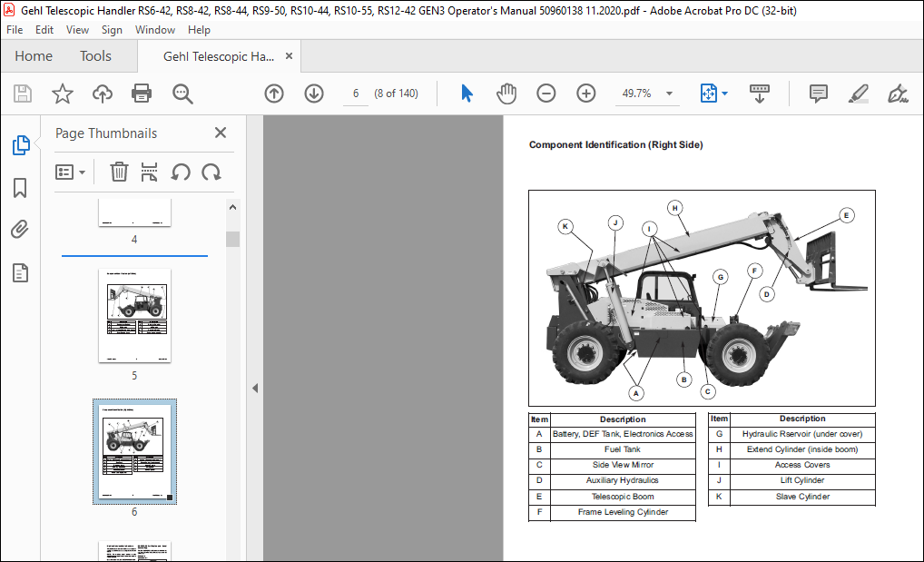The height and width of the screenshot is (562, 924).
Task: Click 'Fuel Tank' table cell
Action: coord(623,449)
